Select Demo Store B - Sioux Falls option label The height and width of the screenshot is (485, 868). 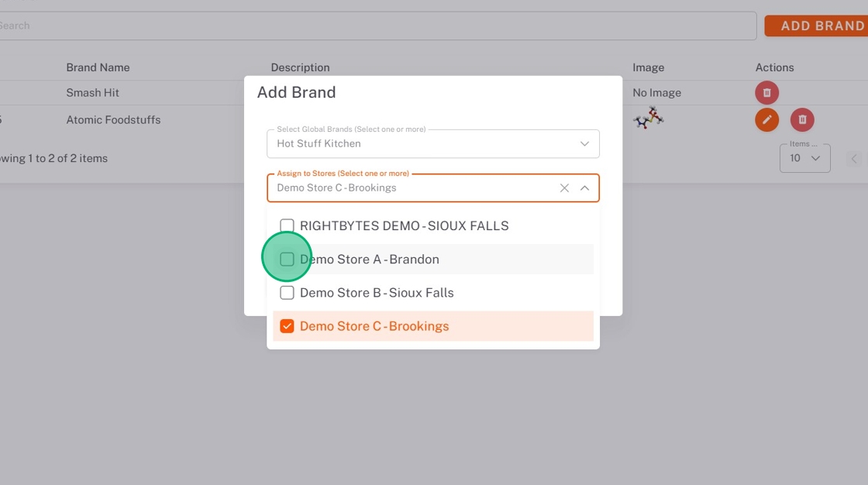(377, 293)
